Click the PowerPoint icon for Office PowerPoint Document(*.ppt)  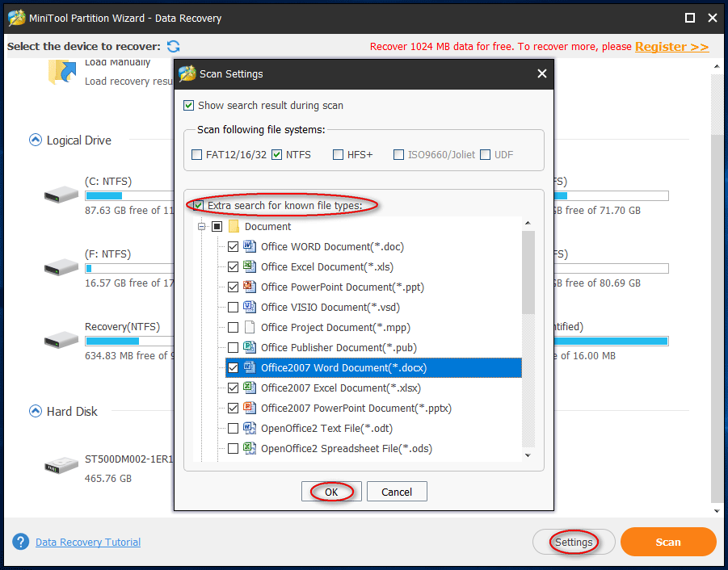pos(250,287)
